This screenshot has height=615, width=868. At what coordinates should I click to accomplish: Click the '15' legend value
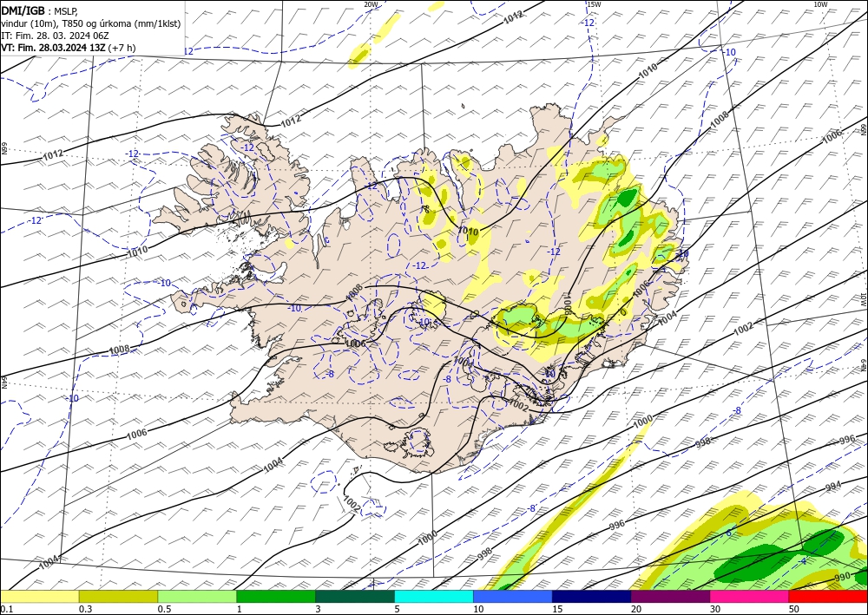click(x=557, y=609)
